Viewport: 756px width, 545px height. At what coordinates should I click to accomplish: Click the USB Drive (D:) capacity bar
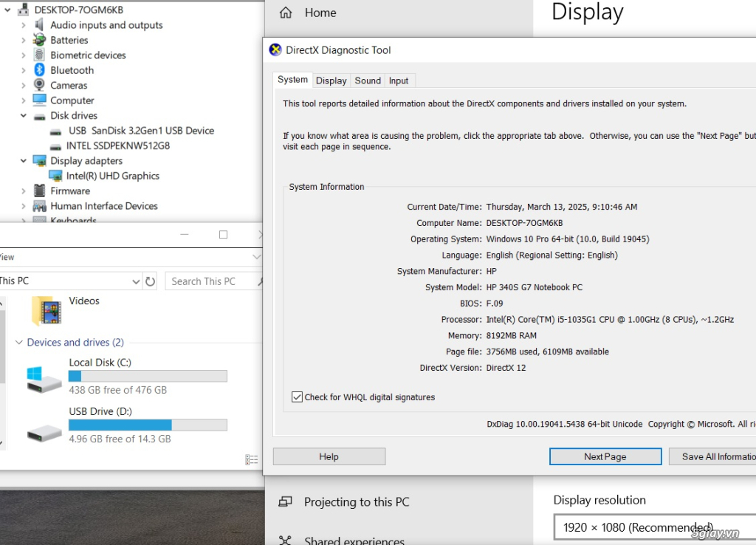(148, 425)
